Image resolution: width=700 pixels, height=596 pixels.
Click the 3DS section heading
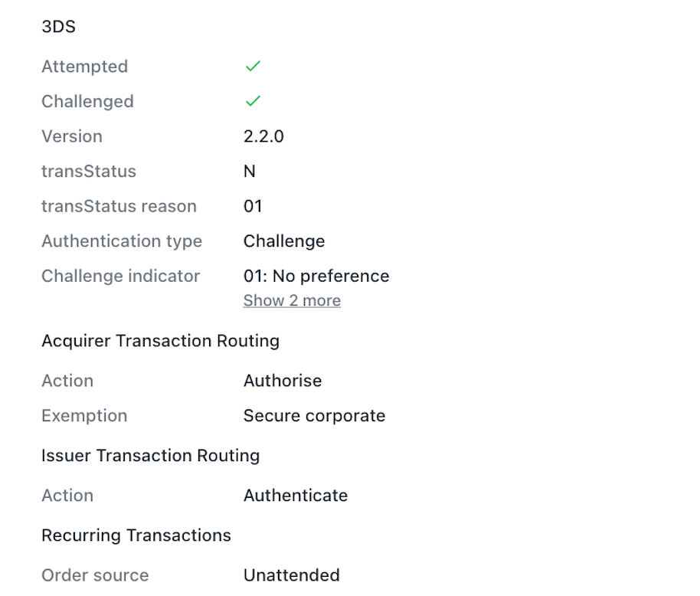[58, 27]
